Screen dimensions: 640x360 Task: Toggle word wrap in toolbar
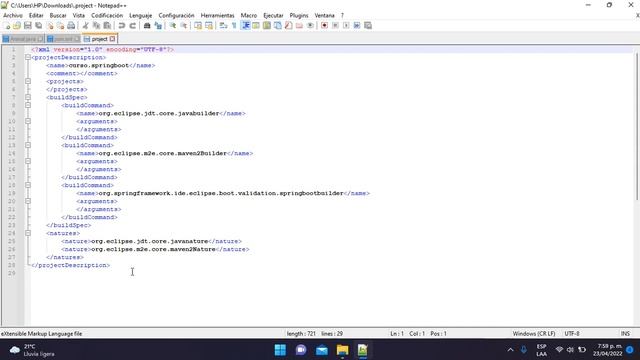click(223, 26)
